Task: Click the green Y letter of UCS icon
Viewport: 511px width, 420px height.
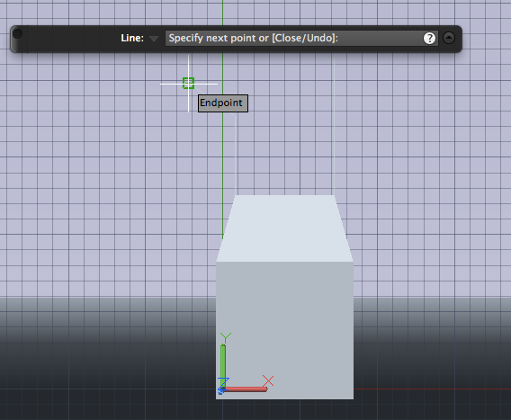Action: coord(226,337)
